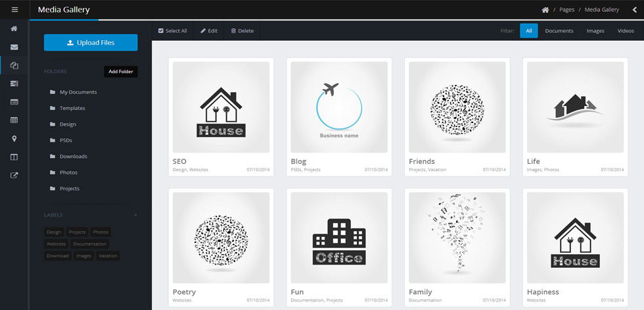Click the 'PSDs, Projects' tags text

(306, 169)
